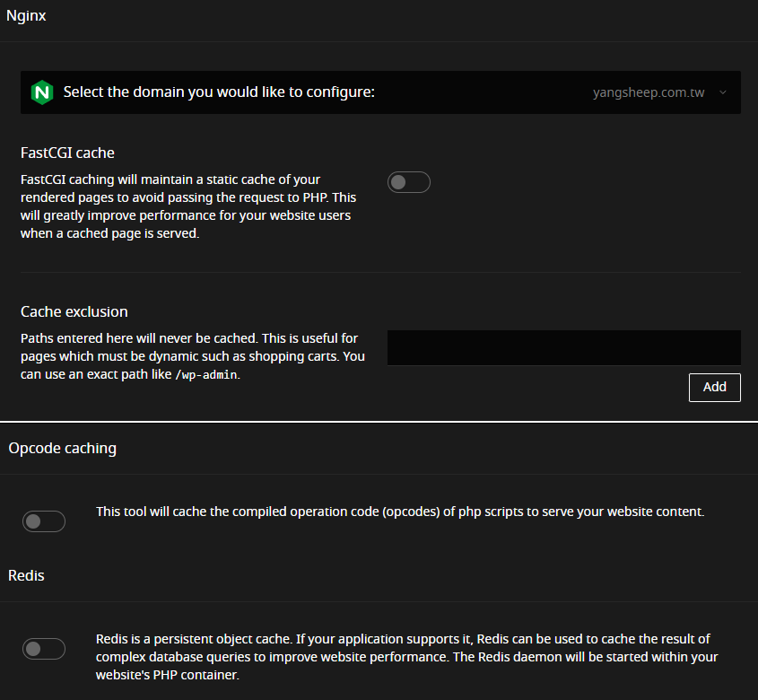Click the Add button for cache exclusion

pos(714,387)
